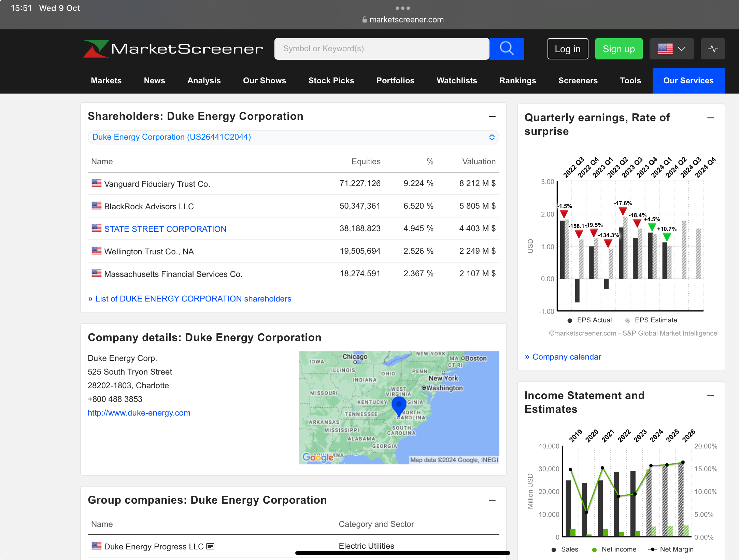Open the Watchlists menu

[x=457, y=81]
